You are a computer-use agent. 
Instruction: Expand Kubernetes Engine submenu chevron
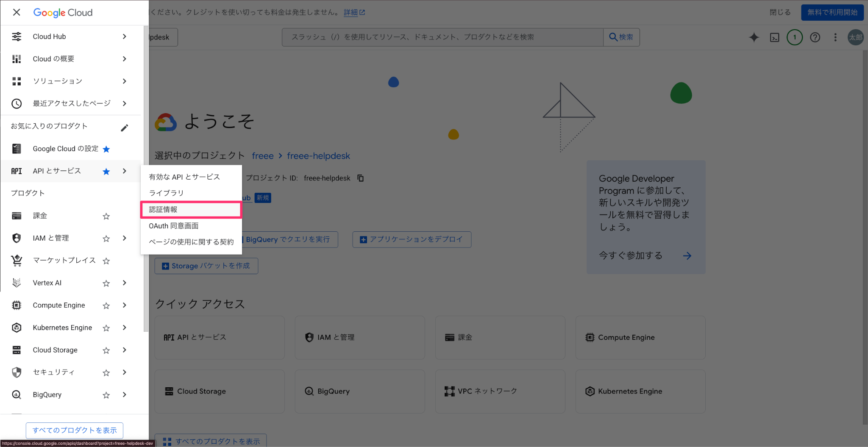(125, 328)
